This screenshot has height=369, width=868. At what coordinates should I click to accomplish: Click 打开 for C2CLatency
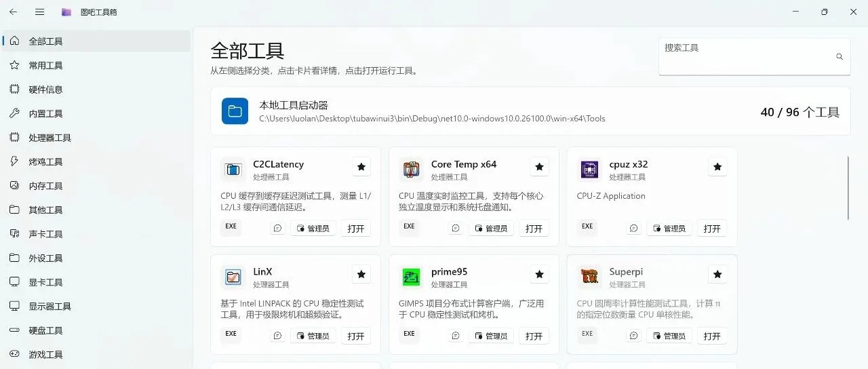356,229
